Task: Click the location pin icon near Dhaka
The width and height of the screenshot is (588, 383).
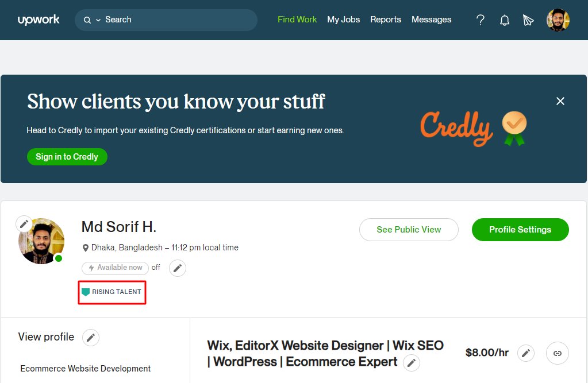Action: point(86,247)
